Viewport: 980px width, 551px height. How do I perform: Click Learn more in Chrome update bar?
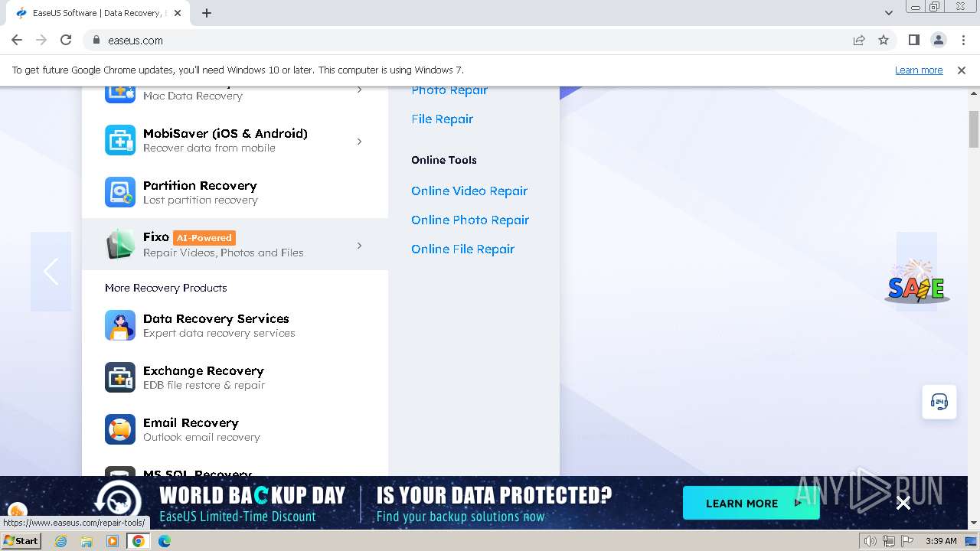click(x=919, y=70)
